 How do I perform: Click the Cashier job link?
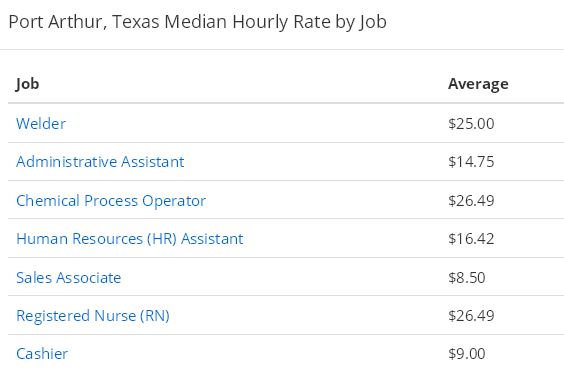[x=42, y=354]
